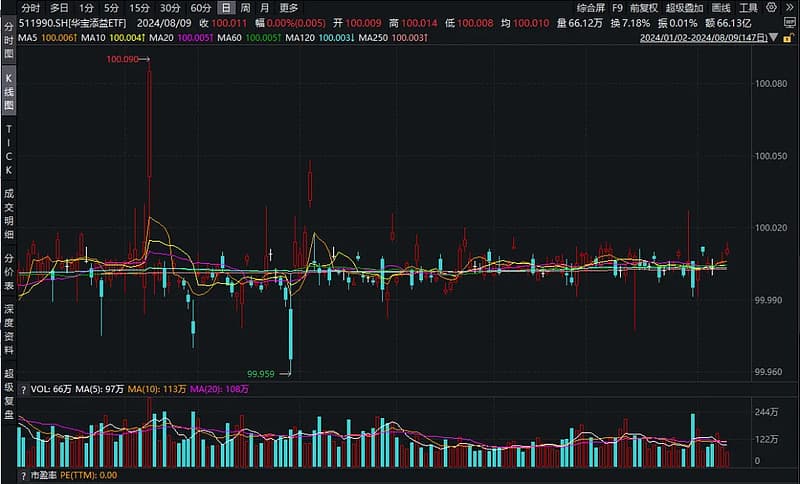Click the 振 0.01% amplitude value
The height and width of the screenshot is (484, 800).
point(678,23)
